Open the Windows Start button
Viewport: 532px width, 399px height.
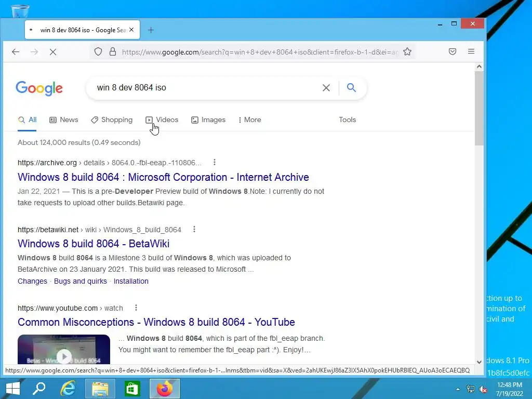pos(13,389)
